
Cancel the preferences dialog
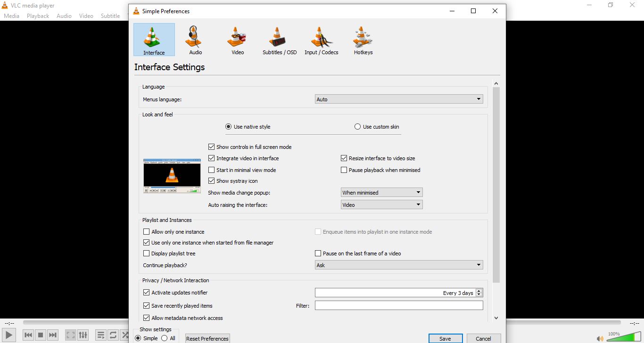(484, 338)
